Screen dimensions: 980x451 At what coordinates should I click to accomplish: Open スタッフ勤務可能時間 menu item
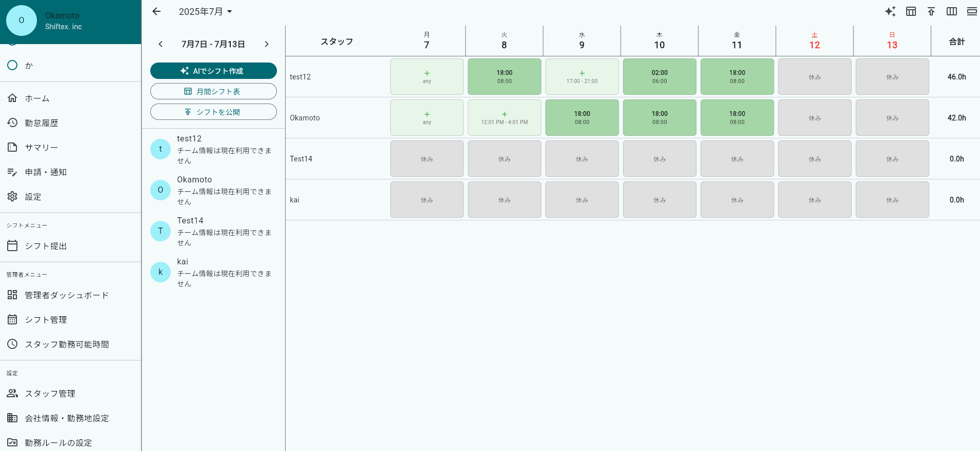click(x=67, y=344)
